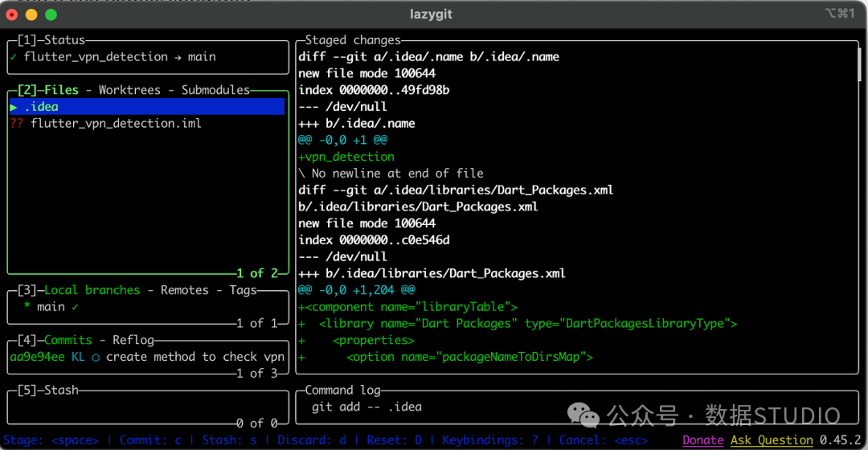Expand the .idea folder arrow
Viewport: 868px width, 450px height.
point(14,107)
